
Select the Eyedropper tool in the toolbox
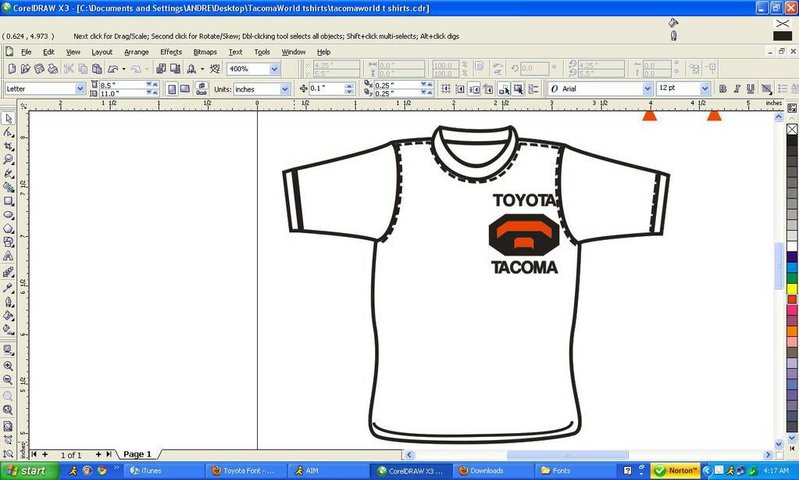pyautogui.click(x=8, y=288)
